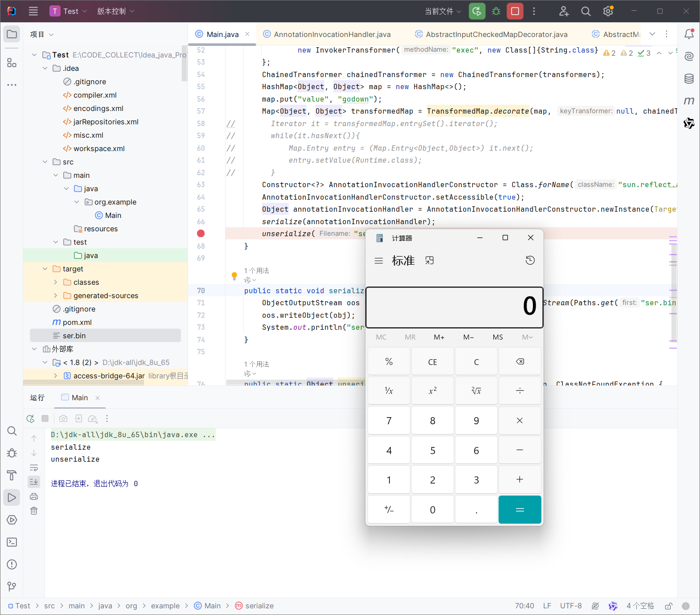Image resolution: width=700 pixels, height=615 pixels.
Task: Click the calculator display field
Action: pyautogui.click(x=454, y=307)
